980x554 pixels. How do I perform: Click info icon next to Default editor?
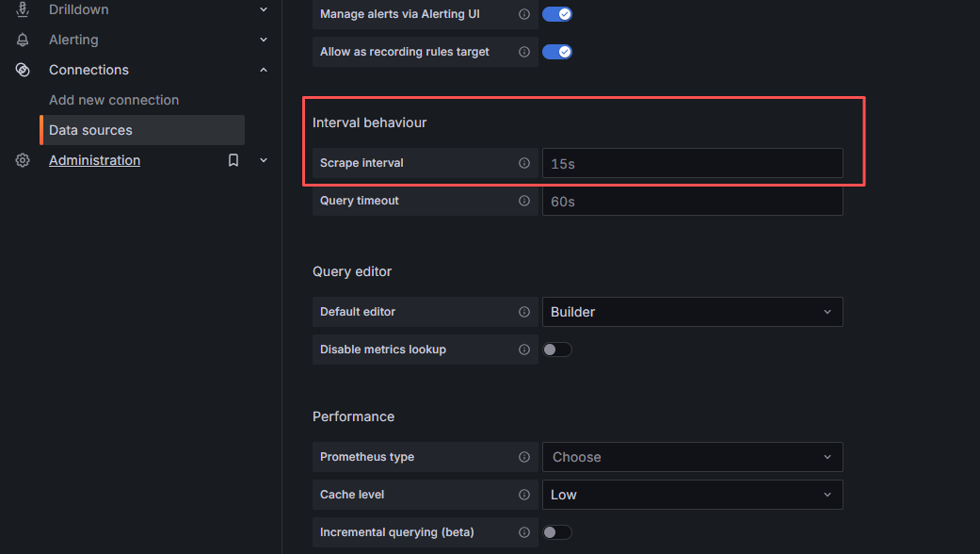(524, 312)
